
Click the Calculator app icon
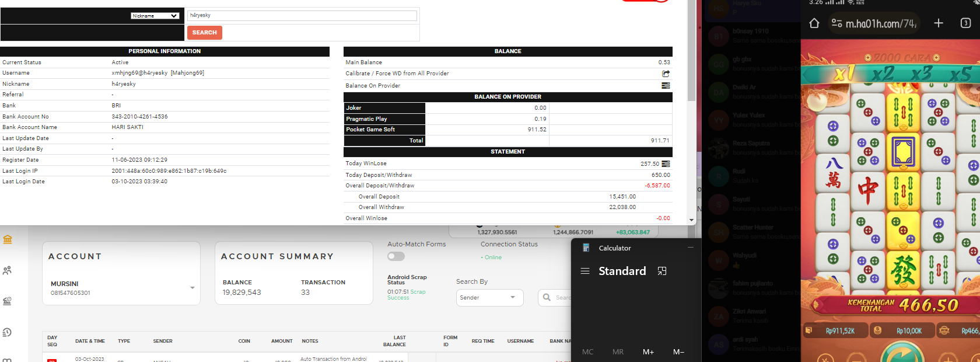[586, 248]
